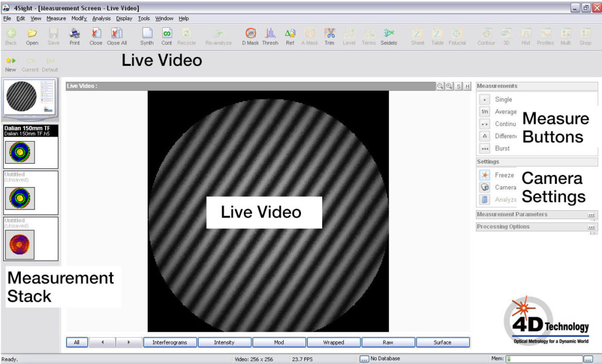This screenshot has height=364, width=602.
Task: Select the Trim scissors icon
Action: pos(329,35)
